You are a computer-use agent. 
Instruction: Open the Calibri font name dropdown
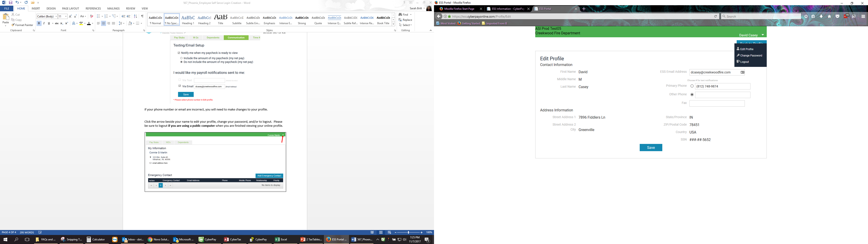56,16
